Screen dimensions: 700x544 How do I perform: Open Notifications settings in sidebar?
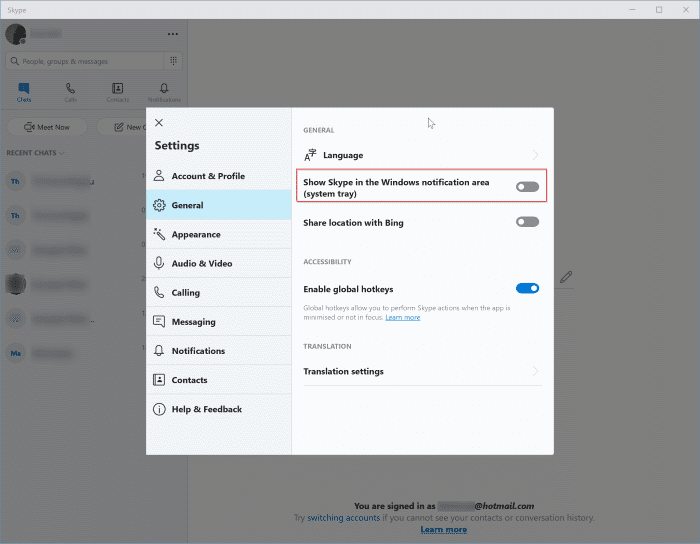point(219,351)
